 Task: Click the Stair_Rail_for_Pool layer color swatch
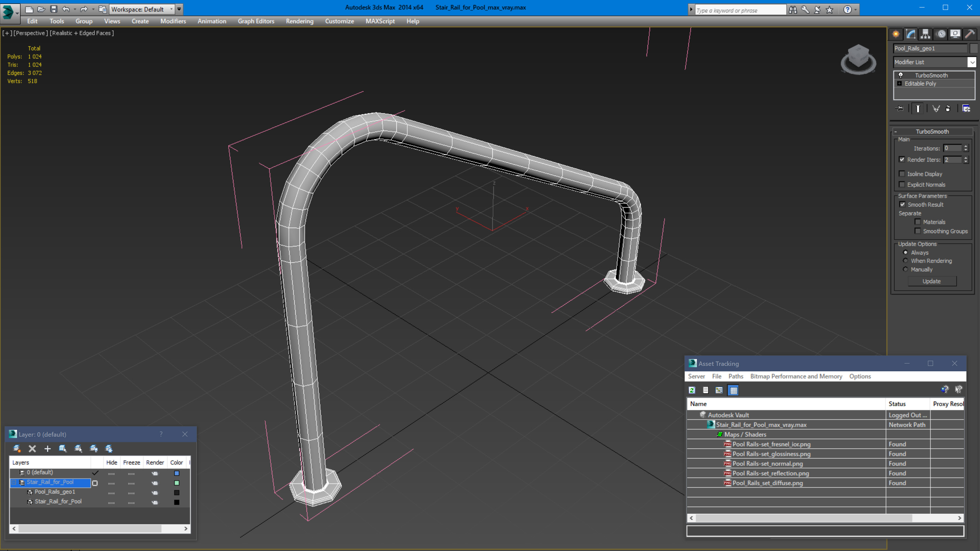point(177,483)
